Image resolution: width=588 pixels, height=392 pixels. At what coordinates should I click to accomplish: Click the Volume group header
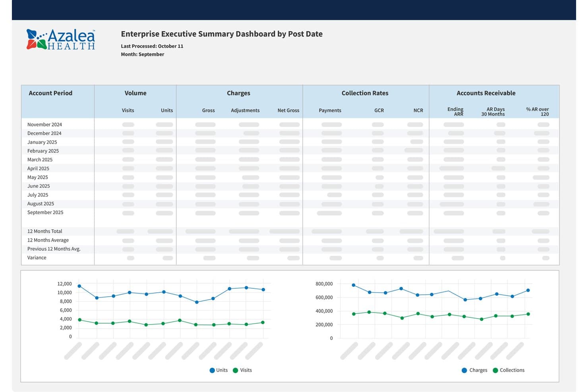click(135, 93)
